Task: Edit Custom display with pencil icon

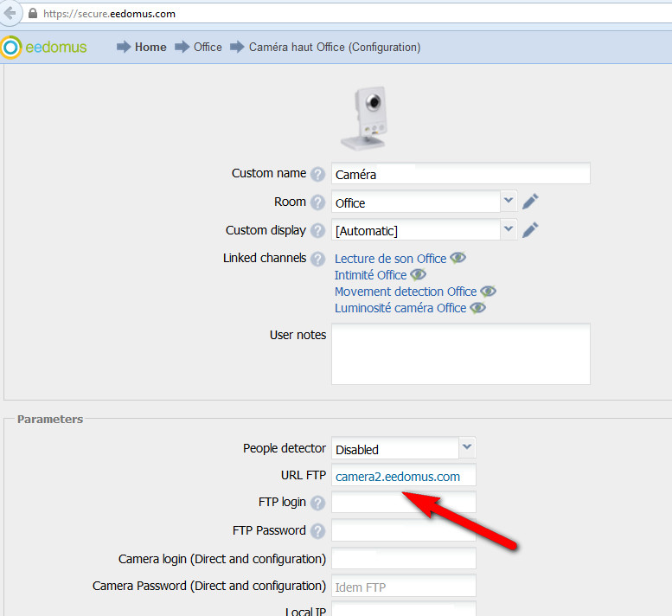Action: pos(530,230)
